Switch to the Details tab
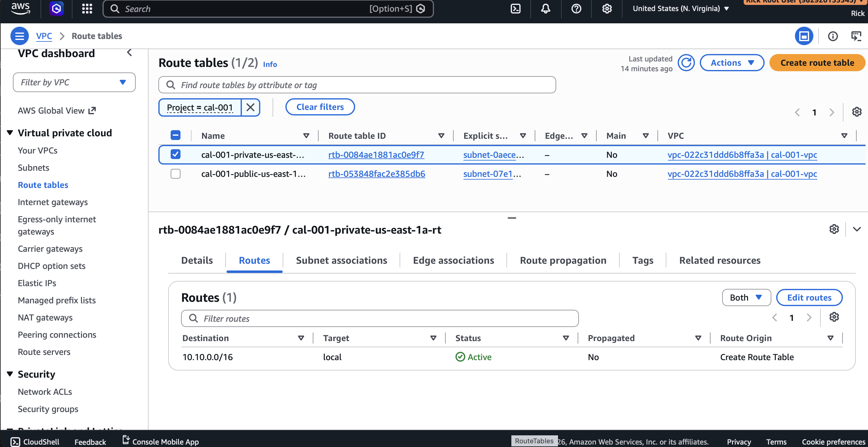This screenshot has height=447, width=868. click(197, 260)
